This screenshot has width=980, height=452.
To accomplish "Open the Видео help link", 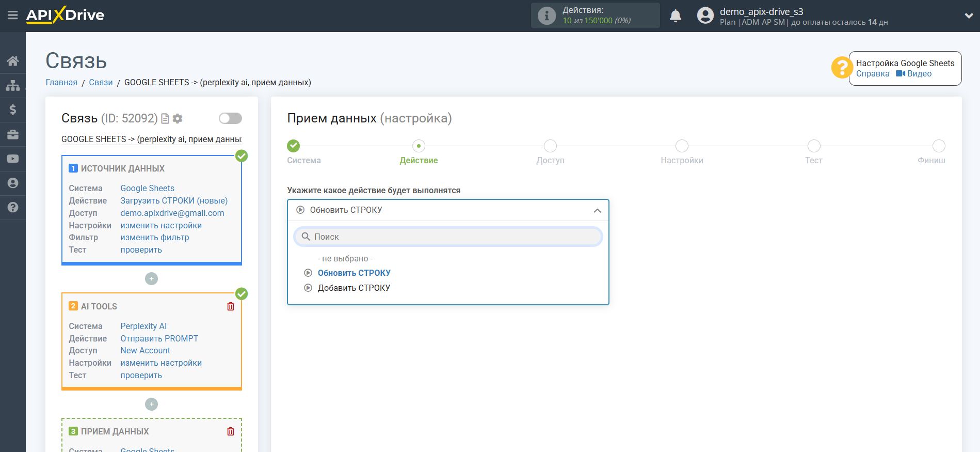I will (914, 74).
